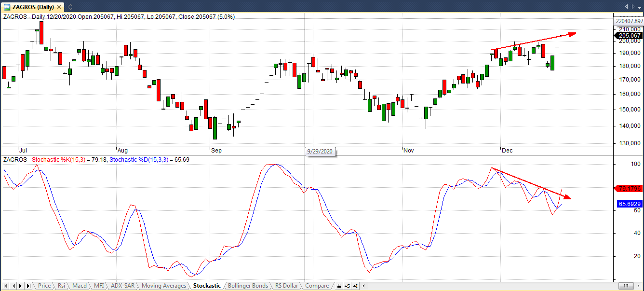
Task: Click the ZAGROS chart icon in the tab
Action: click(x=6, y=6)
